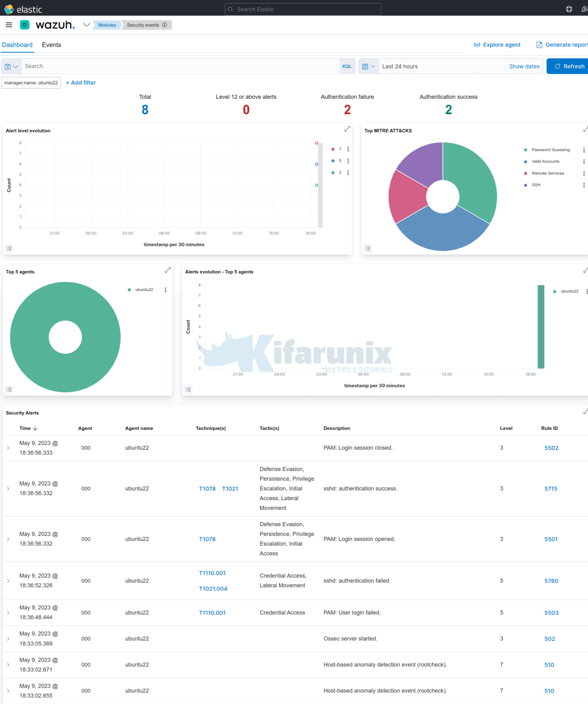Open the breadcrumb dropdown next to Wazuh logo
Image resolution: width=588 pixels, height=704 pixels.
[87, 25]
